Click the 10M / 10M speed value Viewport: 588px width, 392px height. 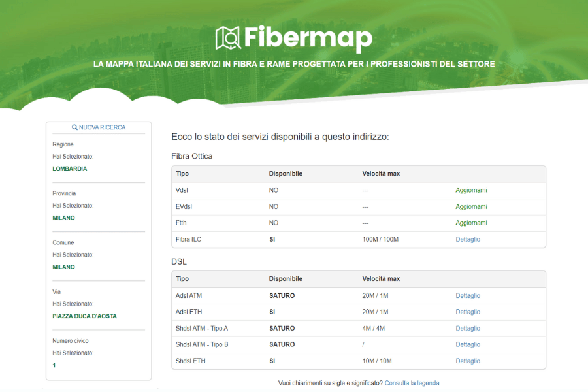coord(377,361)
